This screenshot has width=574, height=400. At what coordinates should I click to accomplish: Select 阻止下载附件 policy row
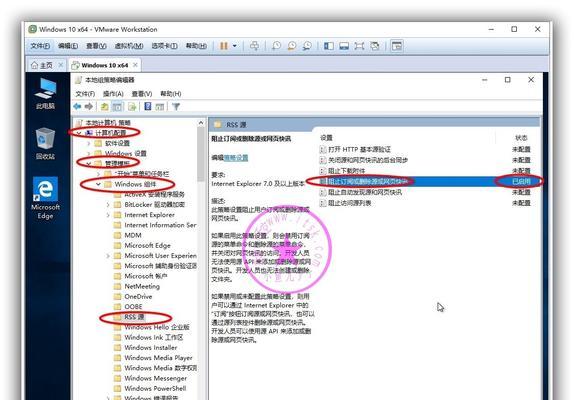pos(425,171)
